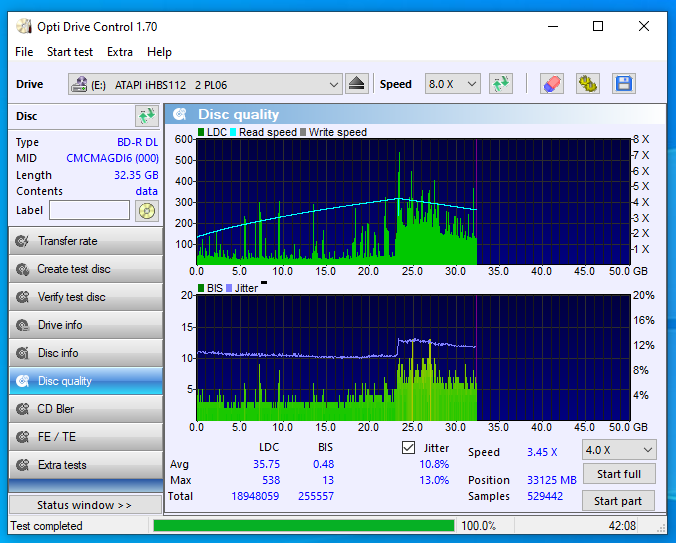Refresh the drive with the green arrows icon next to Speed
The height and width of the screenshot is (543, 676).
coord(501,84)
